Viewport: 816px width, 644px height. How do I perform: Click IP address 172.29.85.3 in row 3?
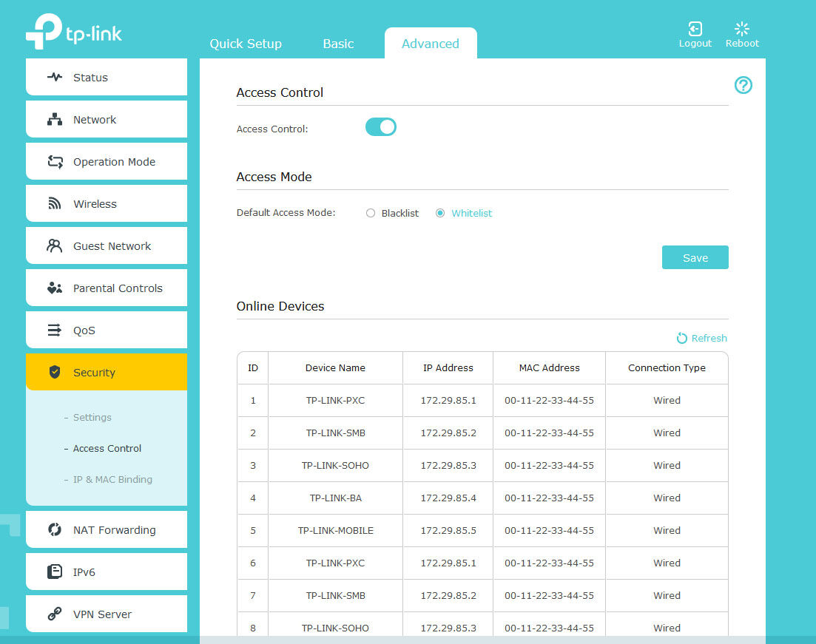pyautogui.click(x=448, y=466)
